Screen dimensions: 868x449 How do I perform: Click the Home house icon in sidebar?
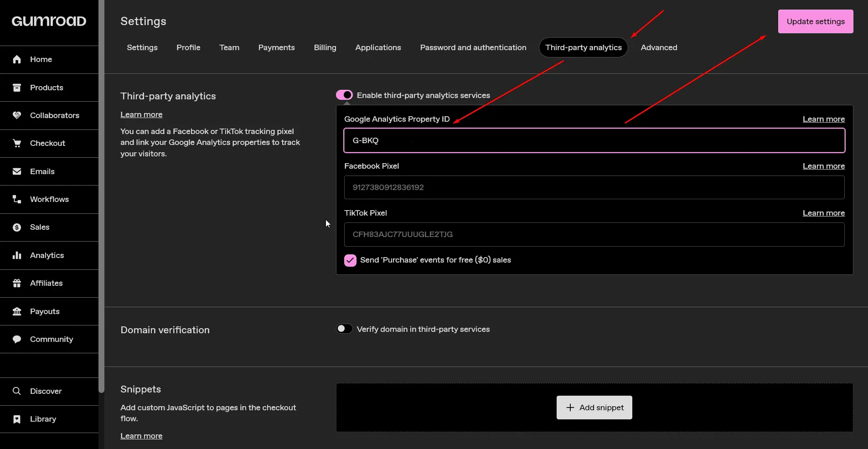coord(17,59)
